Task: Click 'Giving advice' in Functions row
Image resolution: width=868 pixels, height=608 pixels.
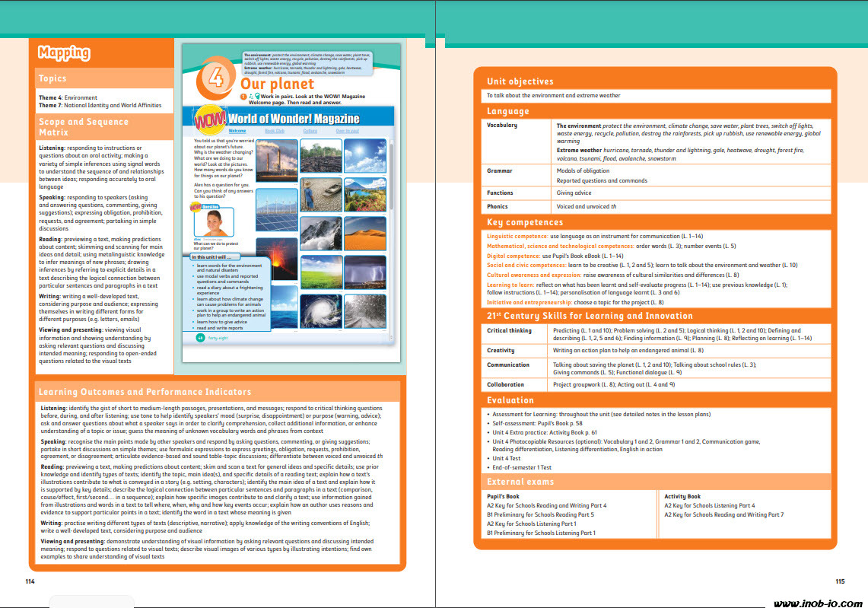Action: click(x=574, y=193)
